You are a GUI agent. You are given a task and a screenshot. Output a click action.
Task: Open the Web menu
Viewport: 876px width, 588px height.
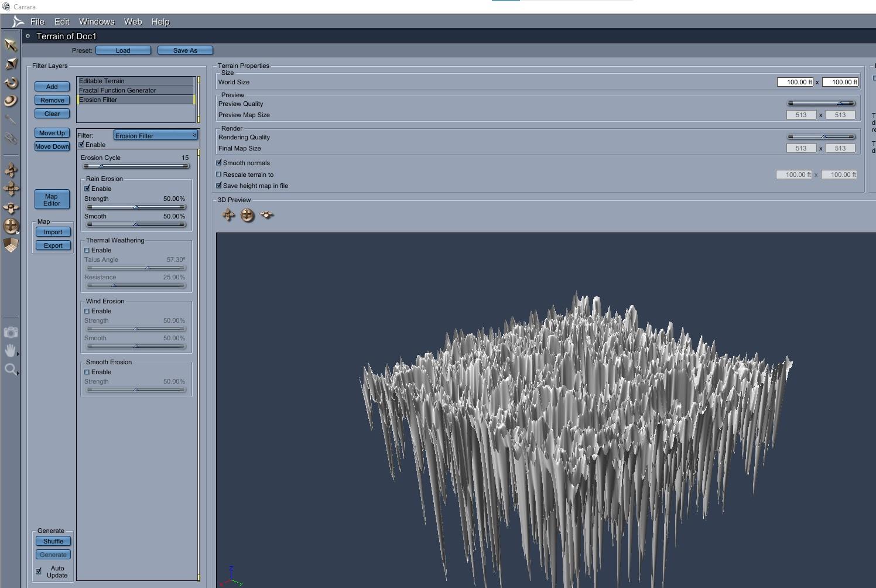[133, 22]
